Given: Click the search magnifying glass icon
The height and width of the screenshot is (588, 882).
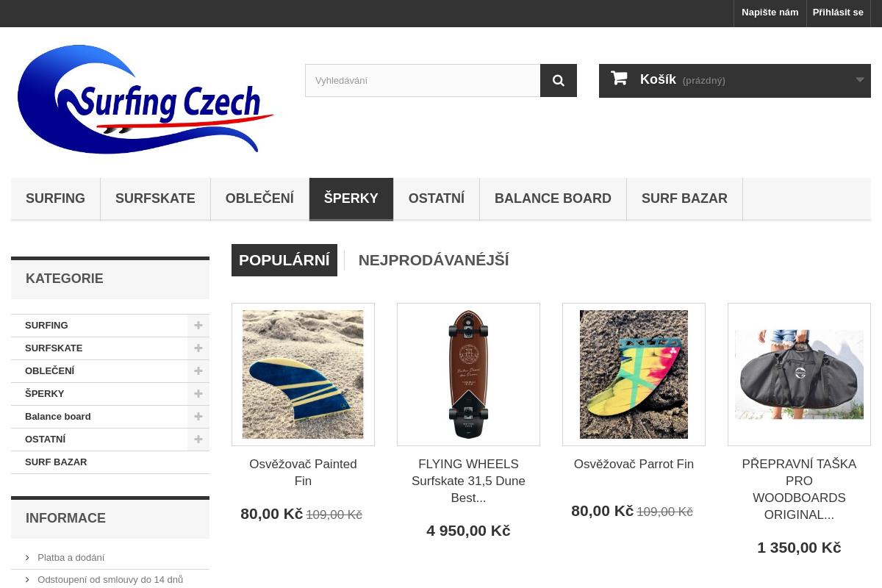Looking at the screenshot, I should pos(558,80).
